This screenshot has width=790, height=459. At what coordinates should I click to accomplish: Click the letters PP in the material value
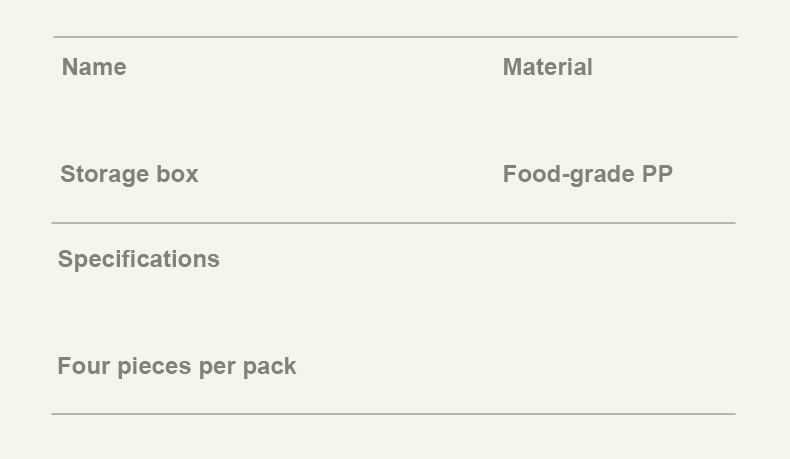[x=657, y=174]
